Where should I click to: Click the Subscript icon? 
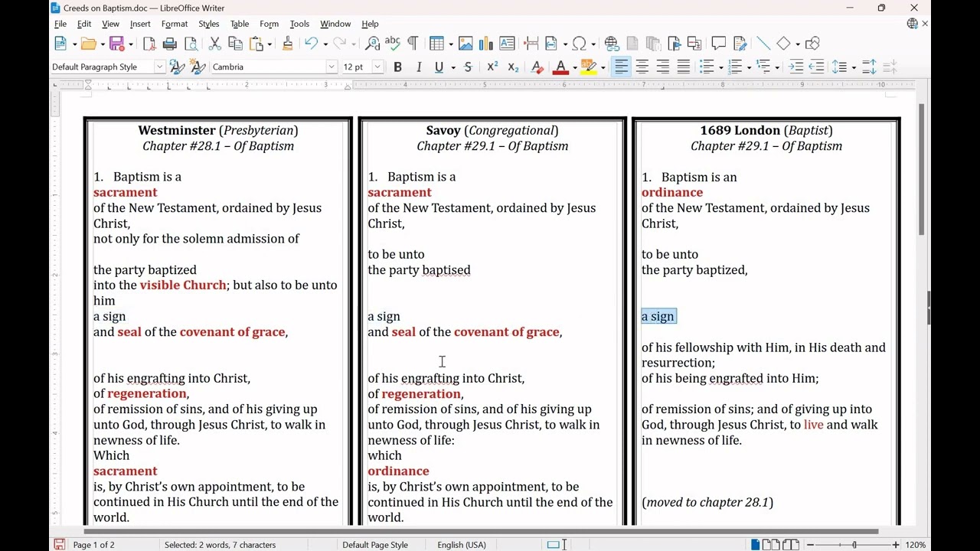pyautogui.click(x=513, y=67)
